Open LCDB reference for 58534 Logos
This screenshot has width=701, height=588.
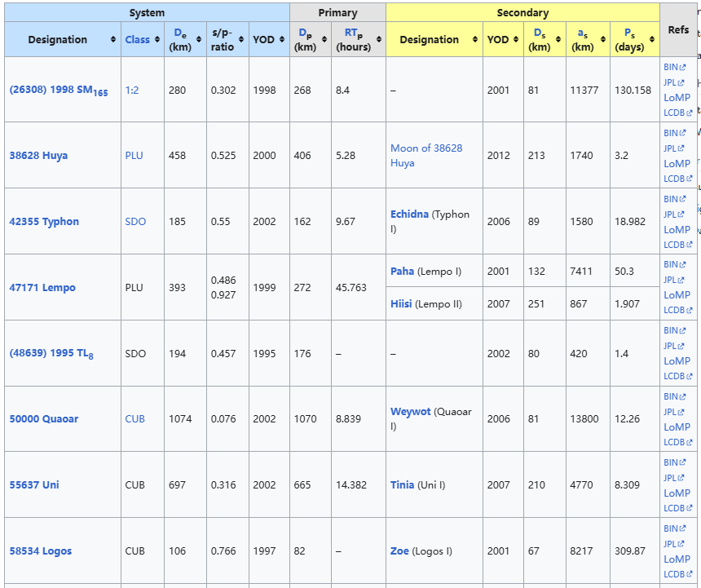pyautogui.click(x=676, y=574)
